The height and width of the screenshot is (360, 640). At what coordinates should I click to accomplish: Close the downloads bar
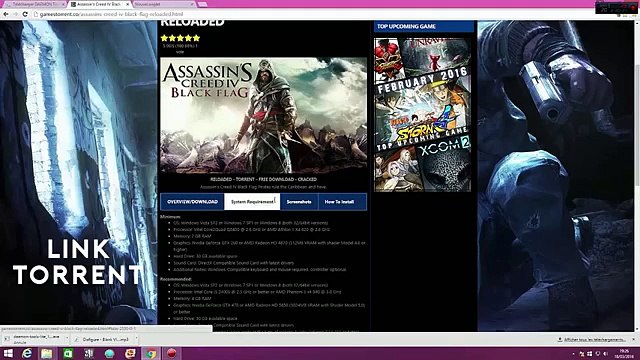(x=634, y=339)
